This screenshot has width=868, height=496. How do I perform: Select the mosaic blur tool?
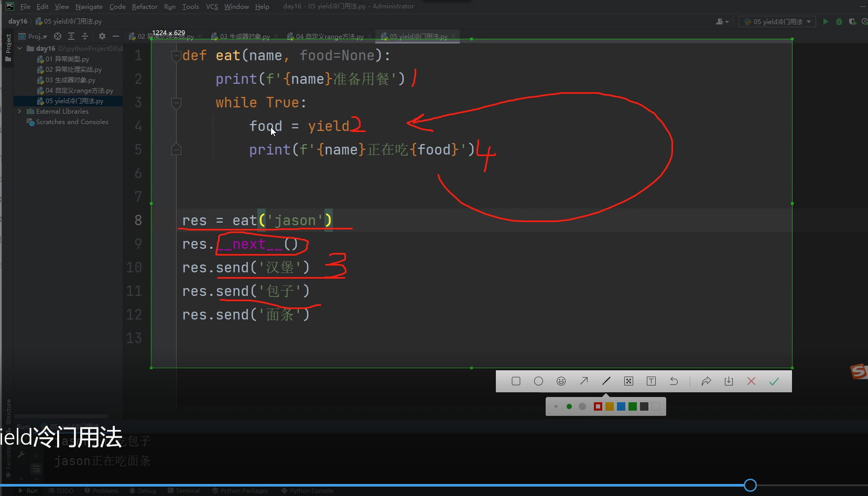click(628, 381)
